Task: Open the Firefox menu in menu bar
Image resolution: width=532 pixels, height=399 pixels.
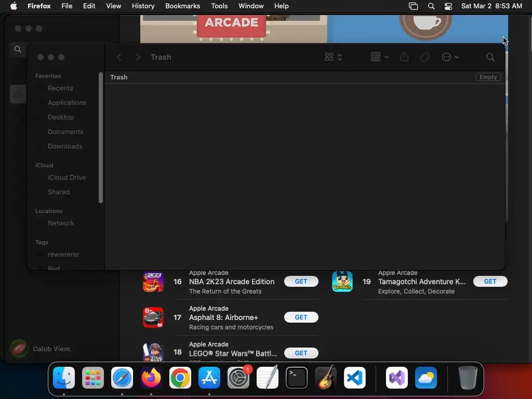Action: 39,6
